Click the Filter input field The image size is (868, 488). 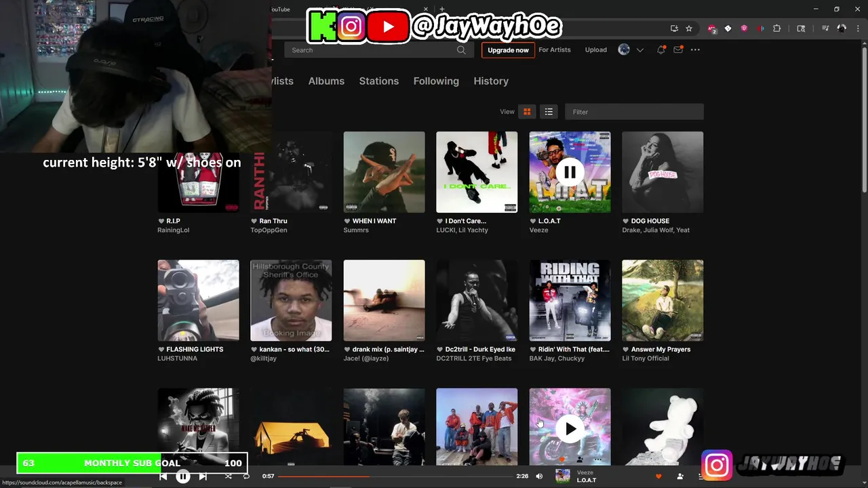(634, 112)
